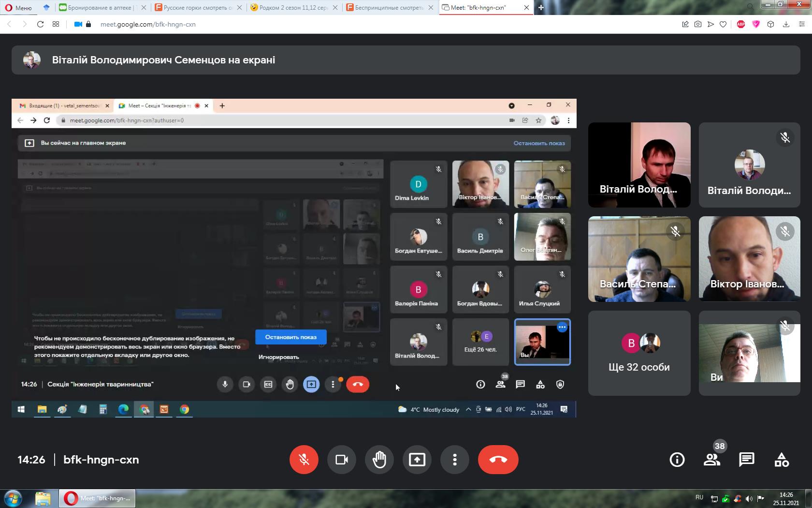Open options on the Вы tile
The image size is (812, 508).
point(562,328)
